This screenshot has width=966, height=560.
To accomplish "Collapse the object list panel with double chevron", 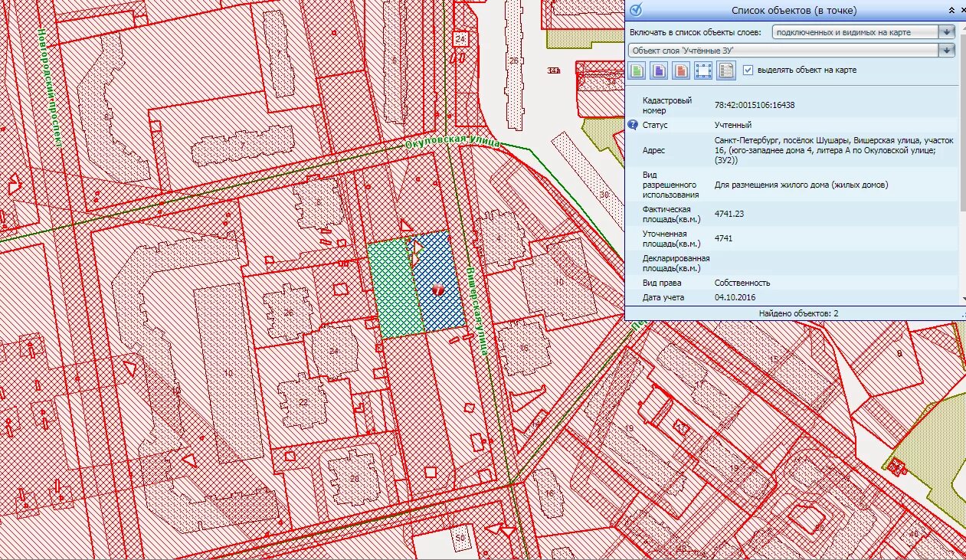I will pos(952,11).
